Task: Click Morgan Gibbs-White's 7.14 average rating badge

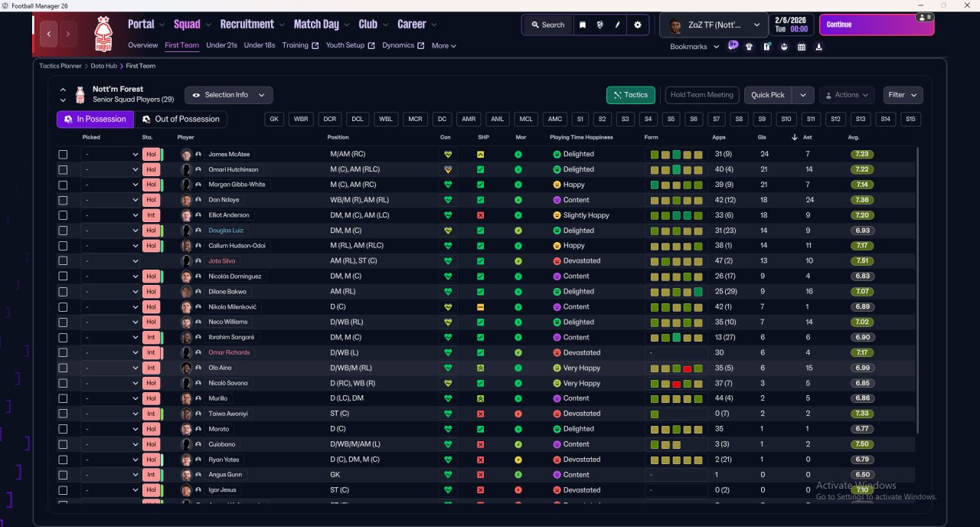Action: (862, 185)
